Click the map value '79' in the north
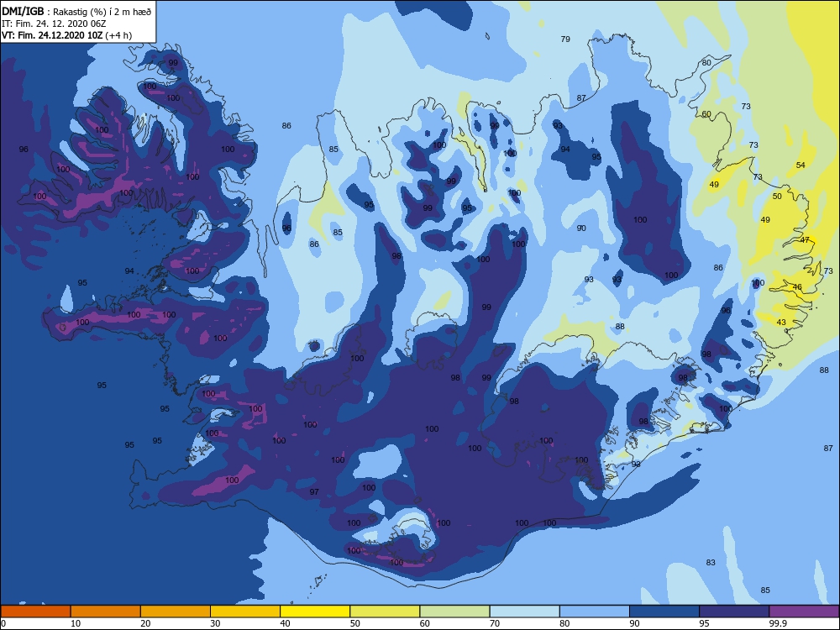This screenshot has width=840, height=630. tap(565, 39)
